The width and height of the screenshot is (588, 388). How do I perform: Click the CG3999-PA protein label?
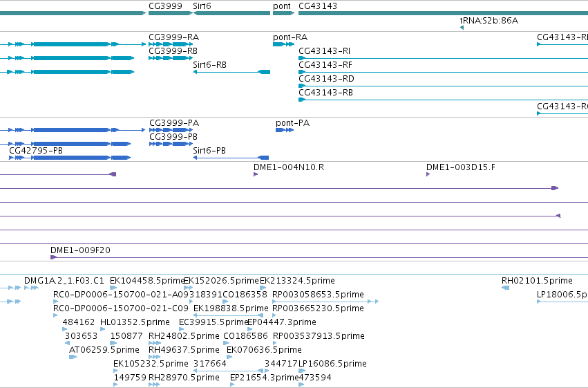(x=174, y=123)
